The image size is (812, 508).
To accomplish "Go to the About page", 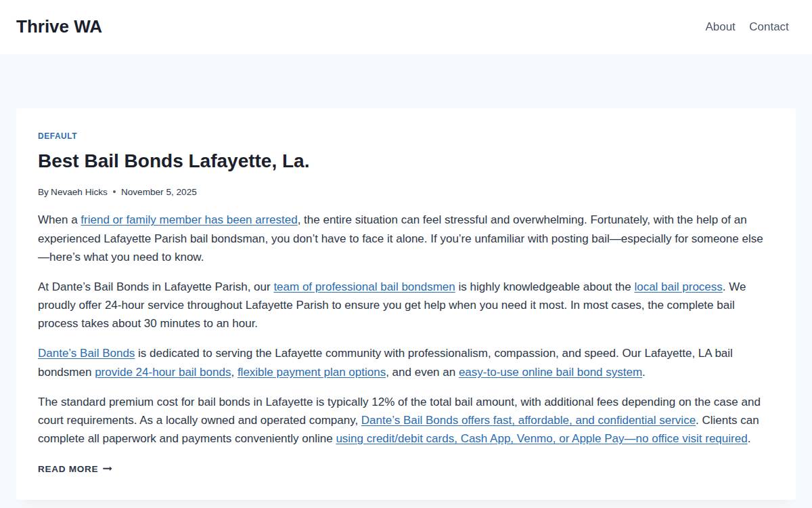I will pos(720,26).
